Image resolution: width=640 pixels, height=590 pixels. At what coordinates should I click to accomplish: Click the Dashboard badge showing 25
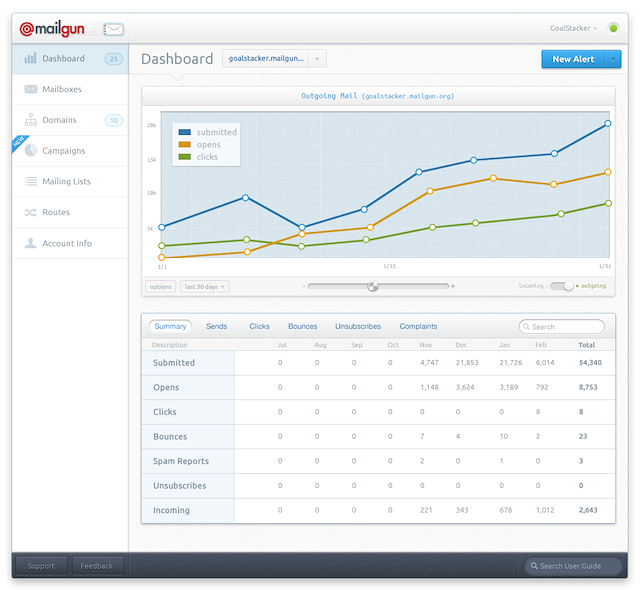click(113, 59)
